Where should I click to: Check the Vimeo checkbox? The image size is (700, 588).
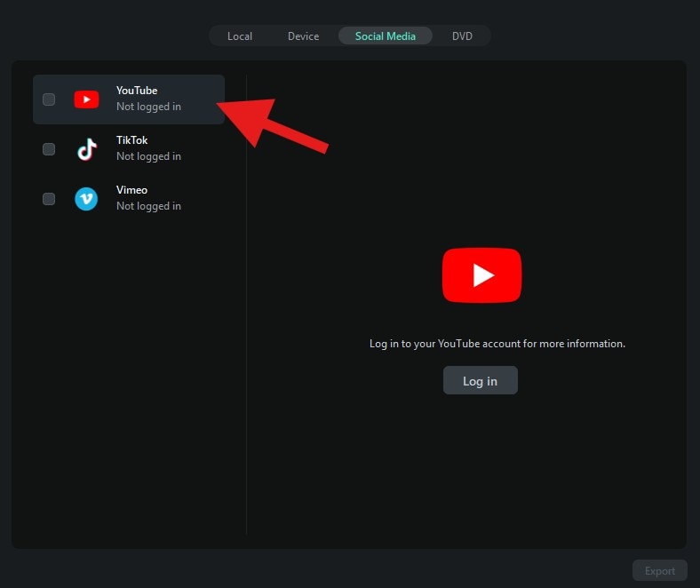pyautogui.click(x=49, y=199)
